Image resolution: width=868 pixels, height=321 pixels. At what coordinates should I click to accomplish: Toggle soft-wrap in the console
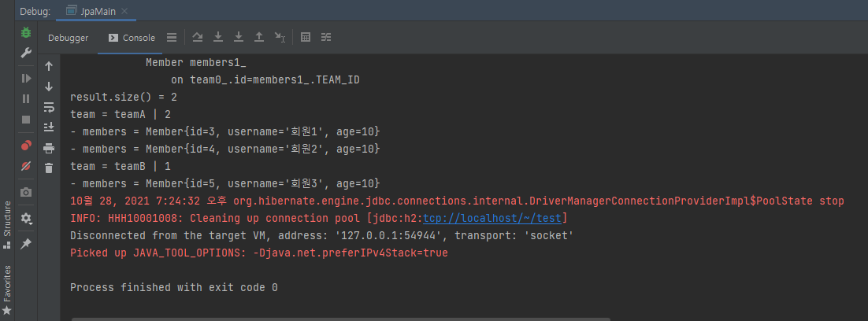pyautogui.click(x=49, y=107)
